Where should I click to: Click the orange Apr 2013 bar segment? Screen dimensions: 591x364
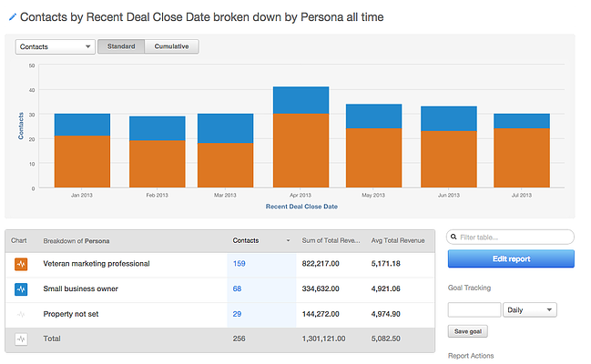pos(301,150)
